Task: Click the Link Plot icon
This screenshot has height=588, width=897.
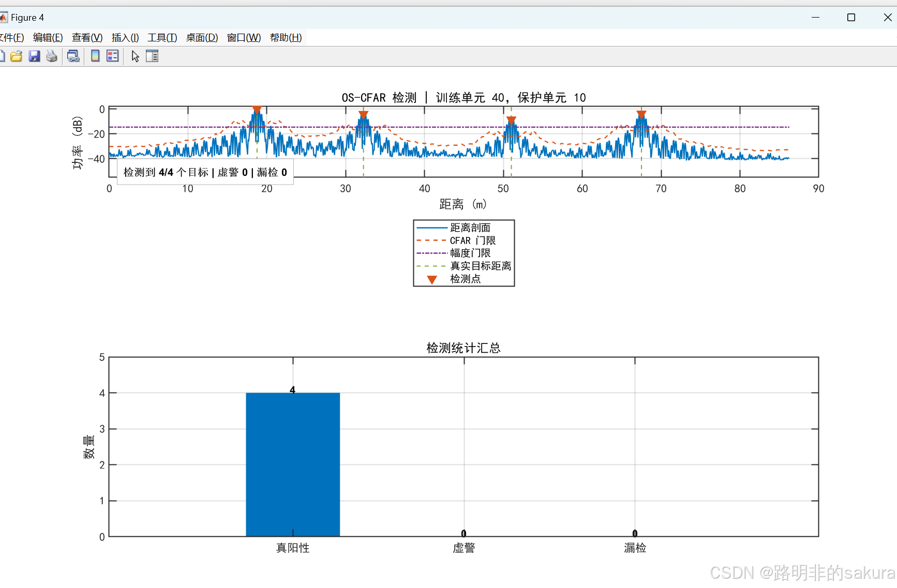Action: point(73,56)
